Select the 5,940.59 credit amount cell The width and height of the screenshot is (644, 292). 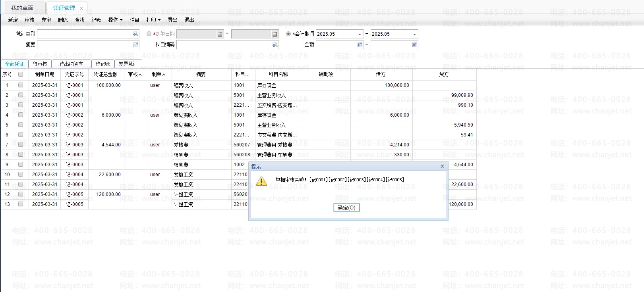tap(444, 125)
